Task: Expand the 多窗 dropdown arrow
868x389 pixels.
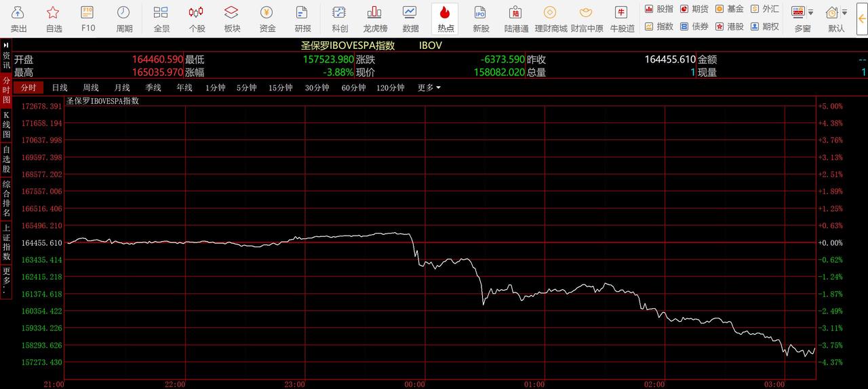Action: click(811, 12)
